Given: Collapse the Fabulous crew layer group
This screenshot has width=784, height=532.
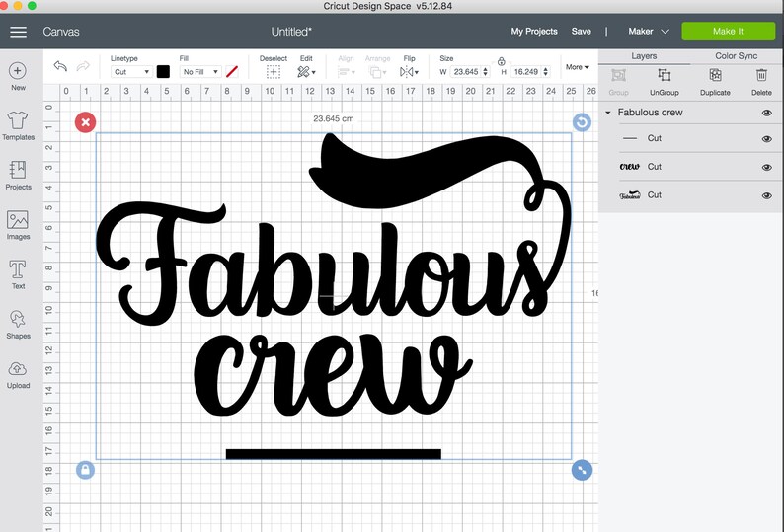Looking at the screenshot, I should coord(608,113).
